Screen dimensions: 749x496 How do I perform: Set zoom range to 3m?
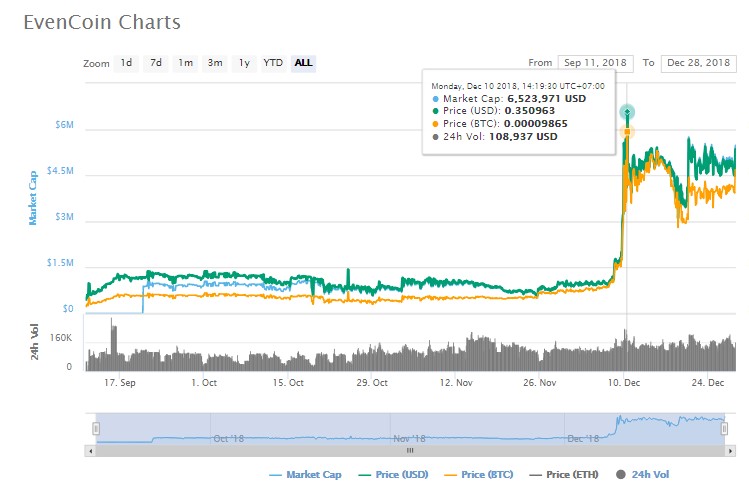point(215,63)
